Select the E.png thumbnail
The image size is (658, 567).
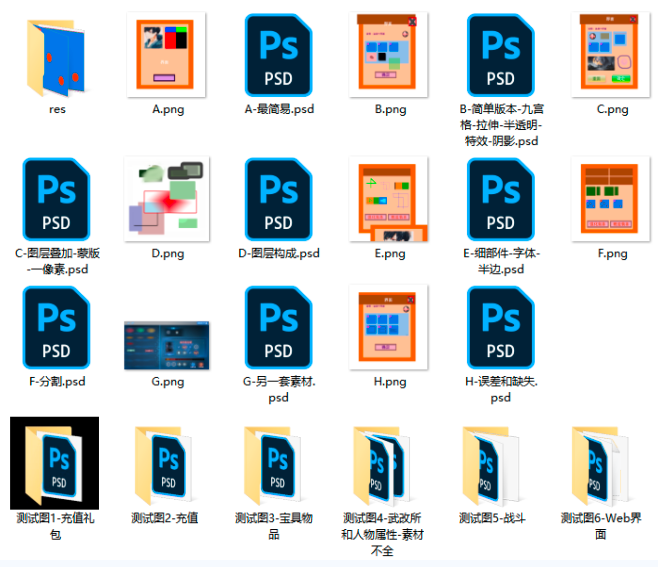(x=388, y=199)
